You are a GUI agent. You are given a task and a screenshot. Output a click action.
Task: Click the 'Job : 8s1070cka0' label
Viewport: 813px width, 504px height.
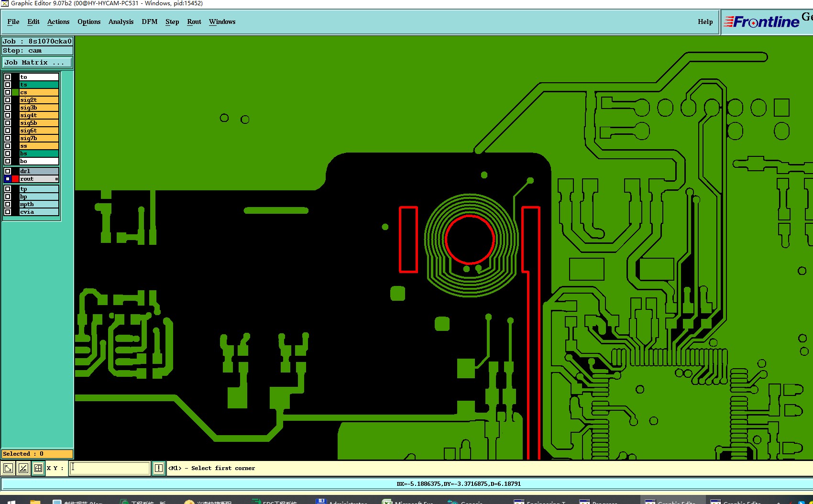tap(37, 42)
